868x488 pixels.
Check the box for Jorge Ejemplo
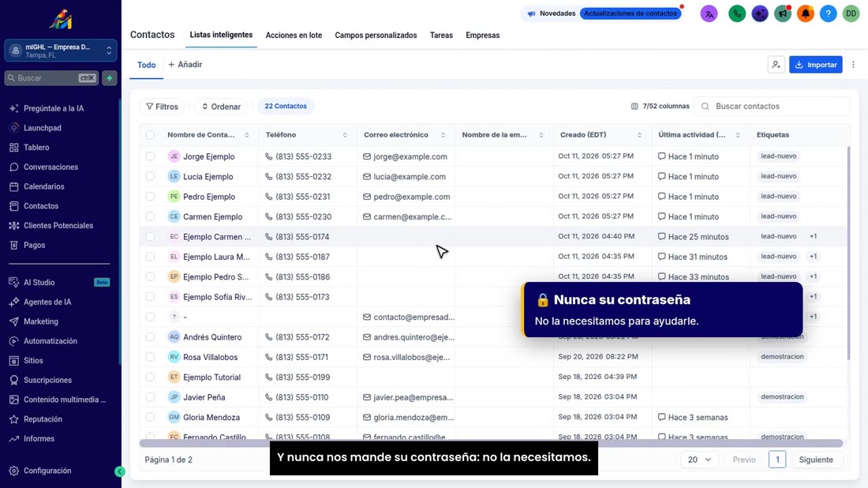pyautogui.click(x=151, y=157)
